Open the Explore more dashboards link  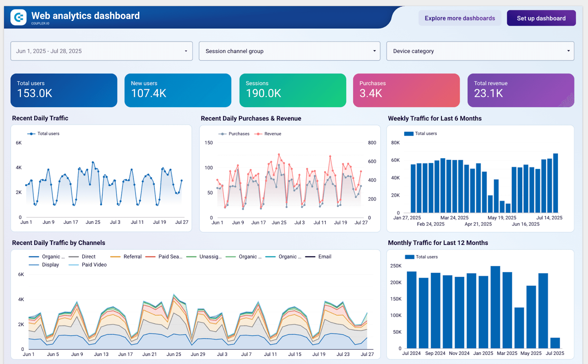[x=459, y=18]
